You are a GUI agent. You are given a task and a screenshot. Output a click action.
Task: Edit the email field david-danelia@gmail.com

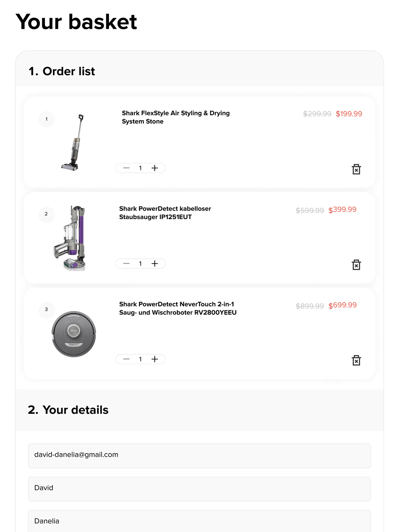[199, 455]
